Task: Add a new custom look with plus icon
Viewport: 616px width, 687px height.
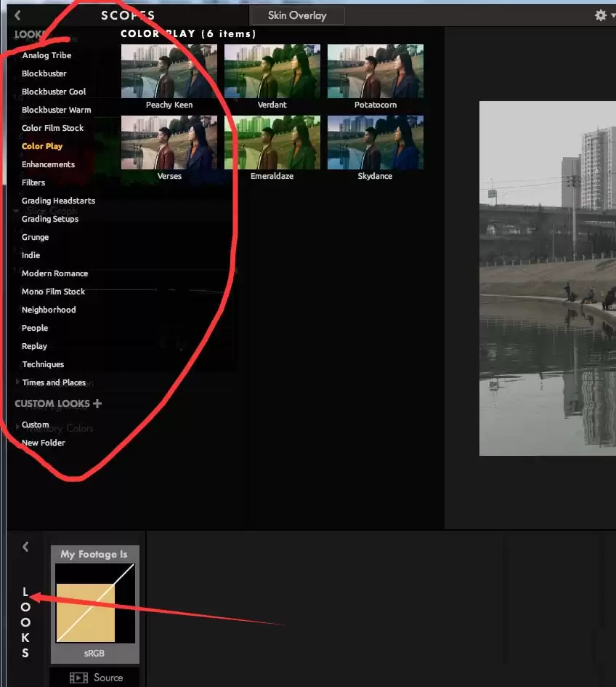Action: (97, 403)
